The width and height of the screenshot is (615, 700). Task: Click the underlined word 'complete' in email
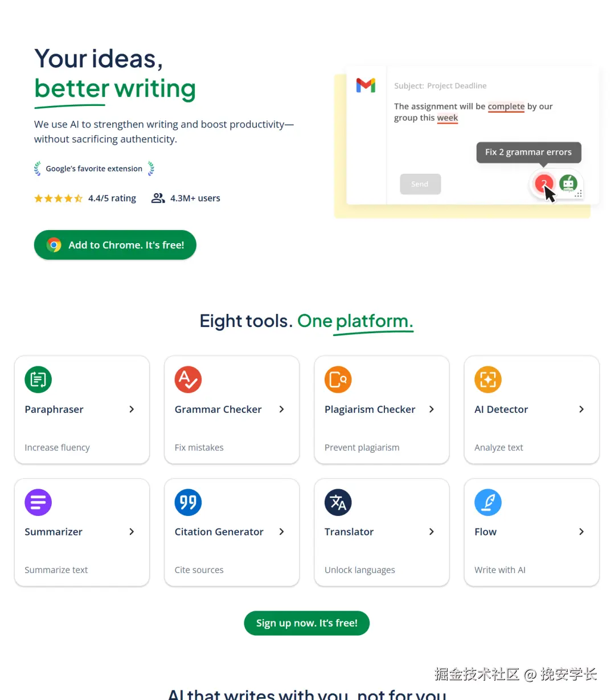coord(506,107)
